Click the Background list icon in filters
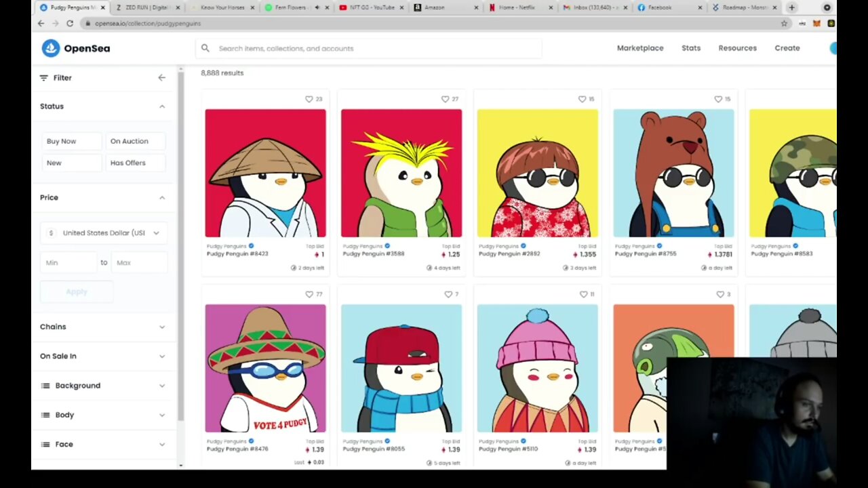868x488 pixels. point(45,386)
